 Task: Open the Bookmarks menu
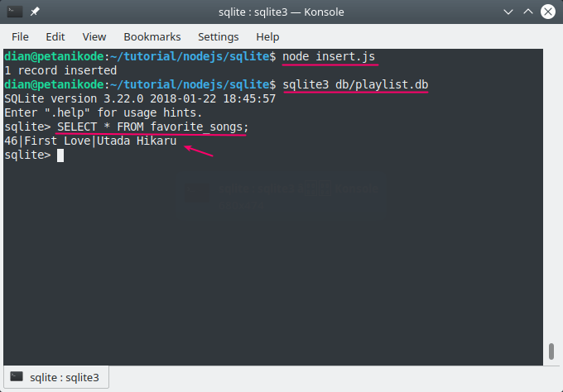pos(152,36)
